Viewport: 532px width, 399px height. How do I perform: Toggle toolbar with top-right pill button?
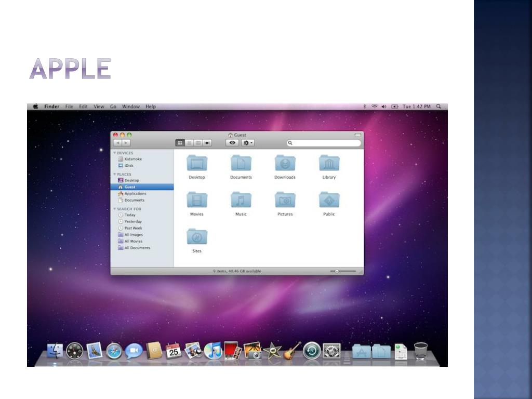point(358,135)
